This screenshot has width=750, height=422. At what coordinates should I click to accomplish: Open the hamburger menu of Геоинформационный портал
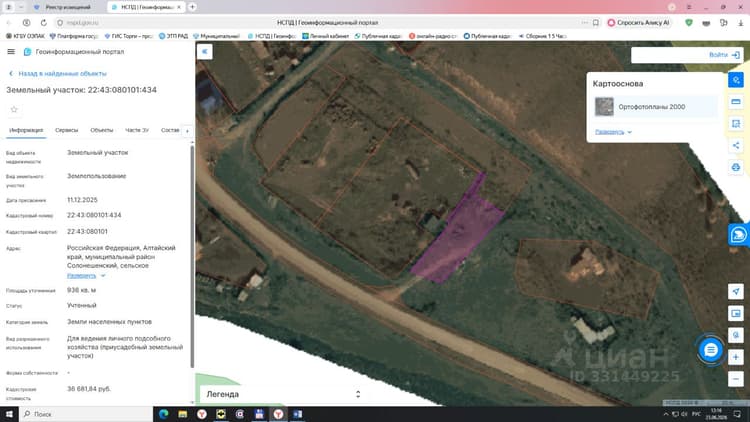[11, 52]
